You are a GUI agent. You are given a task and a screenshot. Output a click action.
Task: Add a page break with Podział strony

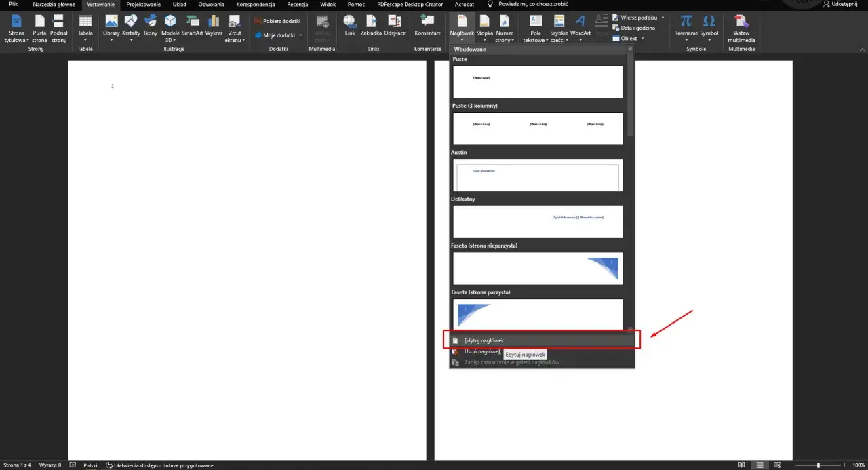point(59,28)
